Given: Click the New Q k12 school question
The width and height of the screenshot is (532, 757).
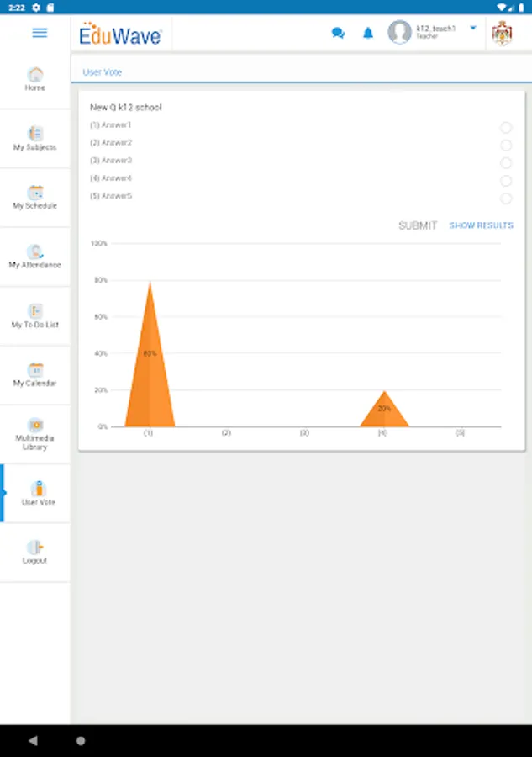Looking at the screenshot, I should [126, 107].
